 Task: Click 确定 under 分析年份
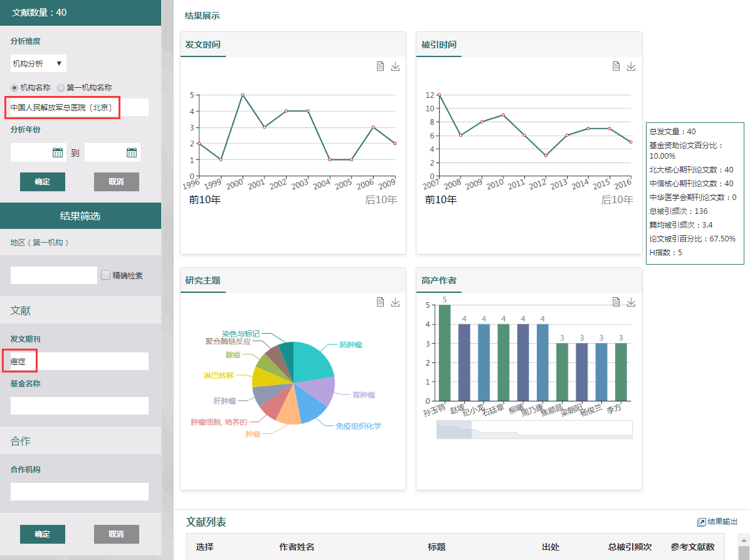(43, 182)
